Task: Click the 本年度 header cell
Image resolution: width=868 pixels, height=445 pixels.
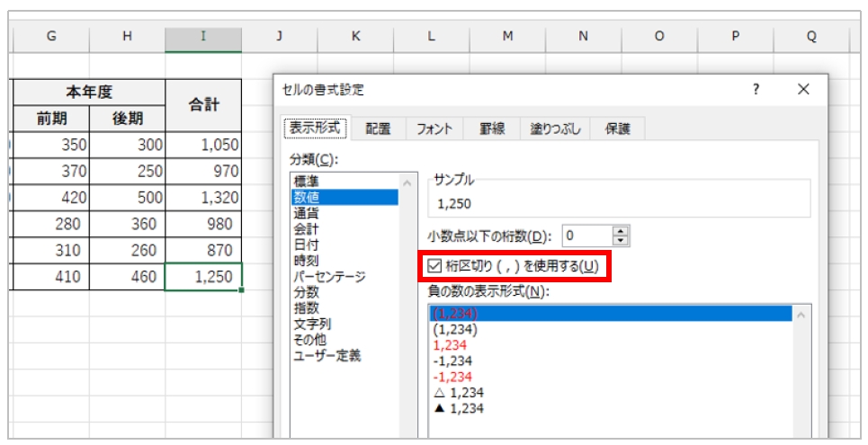Action: pyautogui.click(x=89, y=92)
